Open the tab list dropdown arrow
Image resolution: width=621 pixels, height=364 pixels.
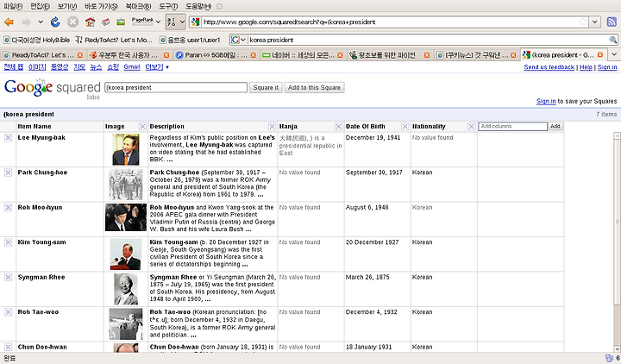(614, 54)
